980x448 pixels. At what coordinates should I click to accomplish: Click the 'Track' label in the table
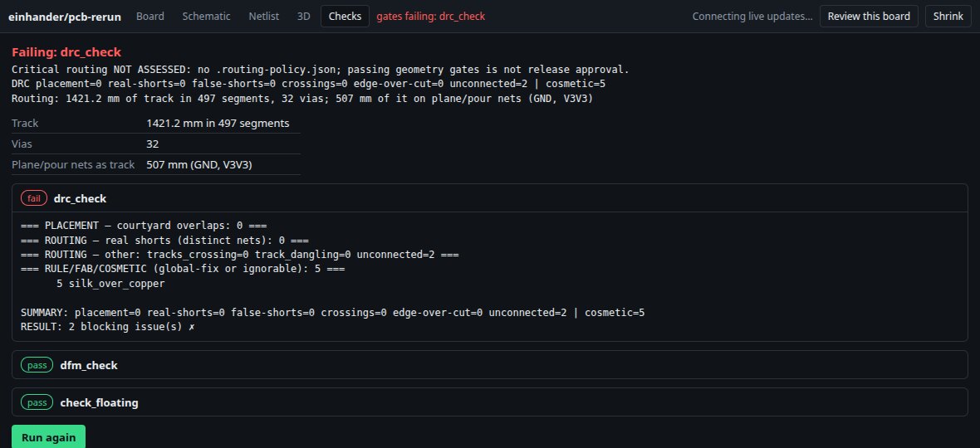click(25, 124)
